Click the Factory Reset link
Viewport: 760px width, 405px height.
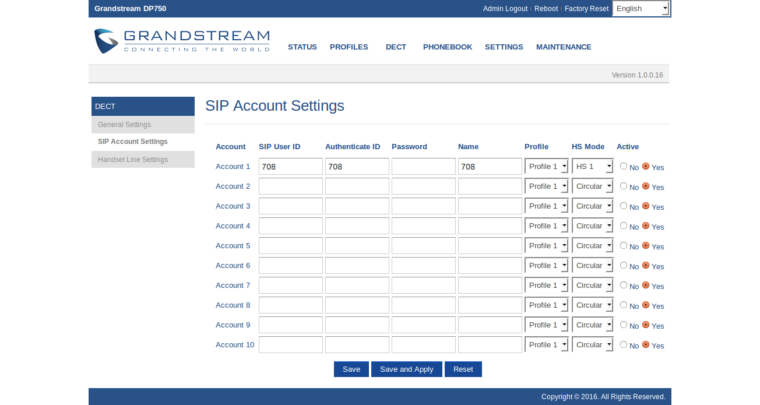tap(586, 8)
